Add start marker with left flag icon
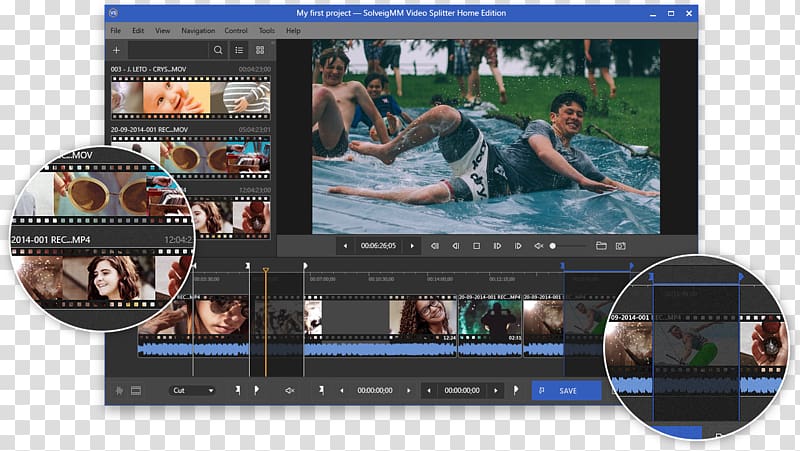This screenshot has width=800, height=451. click(238, 390)
